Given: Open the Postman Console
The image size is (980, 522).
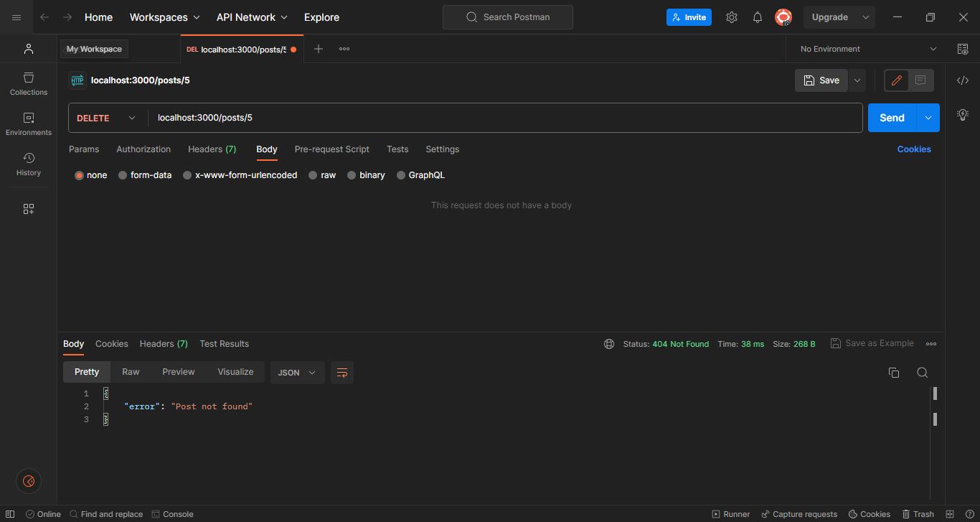Looking at the screenshot, I should tap(173, 514).
